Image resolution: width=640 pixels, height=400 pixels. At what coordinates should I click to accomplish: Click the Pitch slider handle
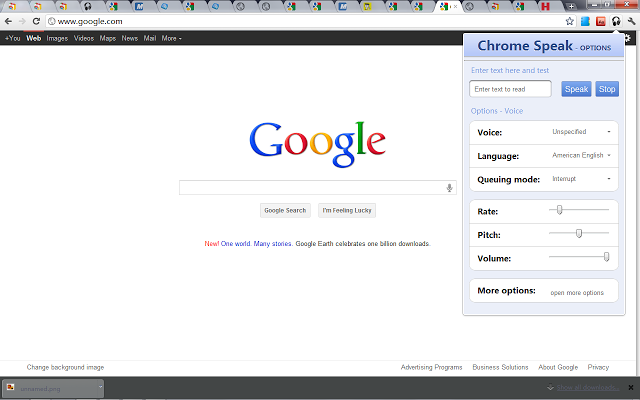pyautogui.click(x=579, y=233)
